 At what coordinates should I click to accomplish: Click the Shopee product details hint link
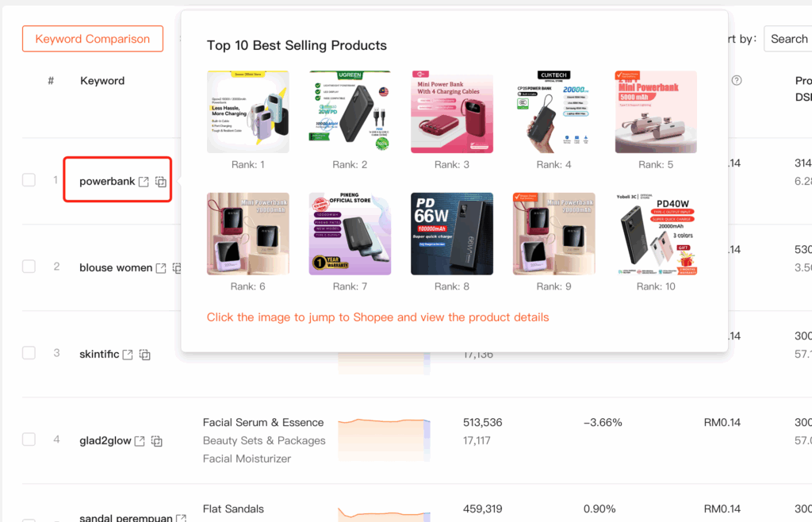coord(377,317)
